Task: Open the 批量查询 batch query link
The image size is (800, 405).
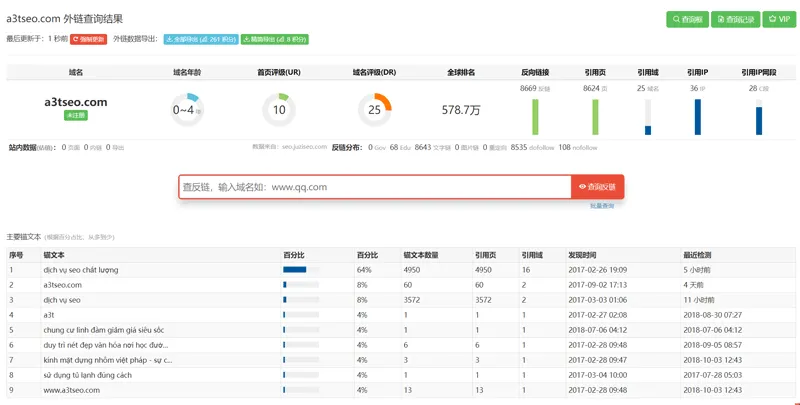Action: coord(602,206)
